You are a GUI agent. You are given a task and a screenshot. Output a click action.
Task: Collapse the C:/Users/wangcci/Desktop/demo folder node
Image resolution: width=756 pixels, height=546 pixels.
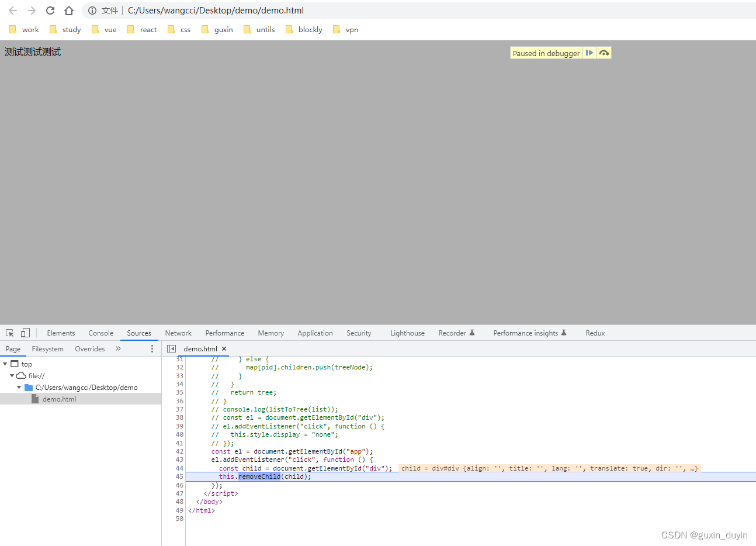tap(19, 387)
